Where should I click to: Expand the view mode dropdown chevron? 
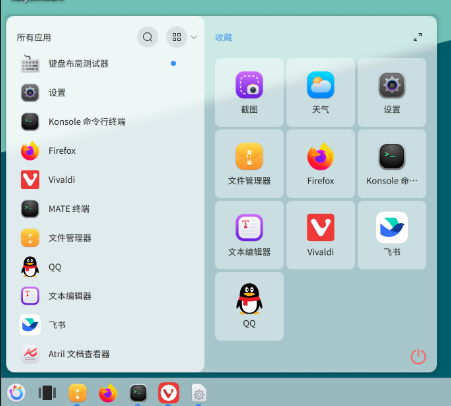pyautogui.click(x=194, y=37)
